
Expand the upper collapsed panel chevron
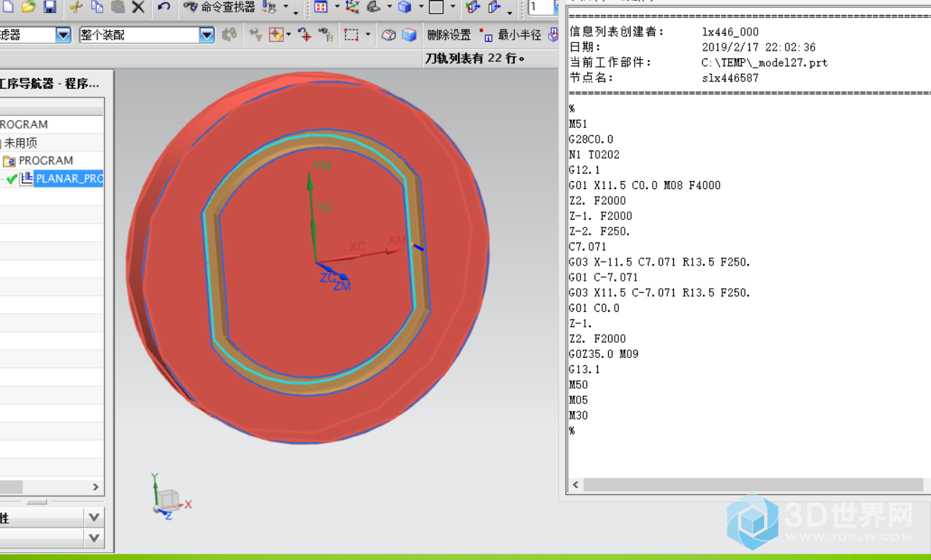point(94,517)
